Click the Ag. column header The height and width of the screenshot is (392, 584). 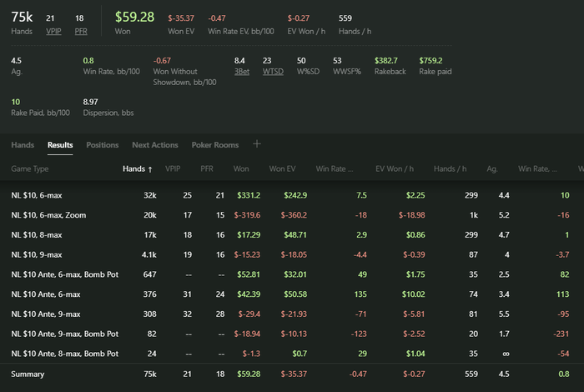pyautogui.click(x=491, y=168)
